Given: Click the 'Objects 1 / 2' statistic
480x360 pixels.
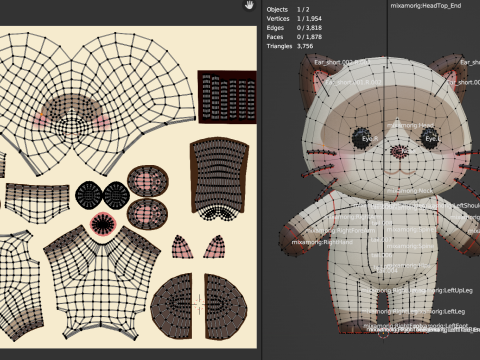Looking at the screenshot, I should point(288,10).
